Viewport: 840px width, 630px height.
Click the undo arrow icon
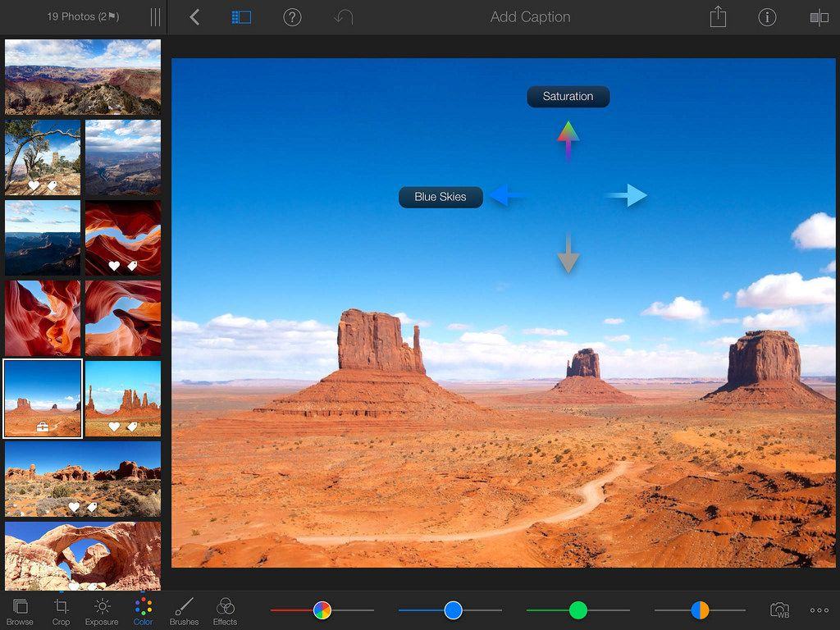tap(343, 17)
